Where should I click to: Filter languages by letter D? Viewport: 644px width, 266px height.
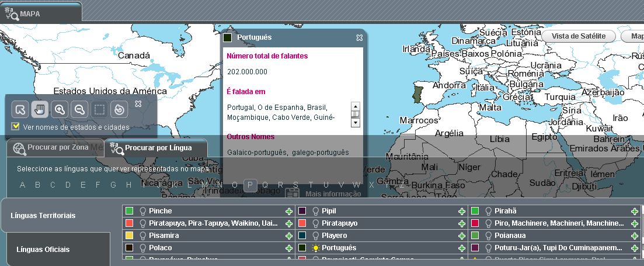pos(68,185)
